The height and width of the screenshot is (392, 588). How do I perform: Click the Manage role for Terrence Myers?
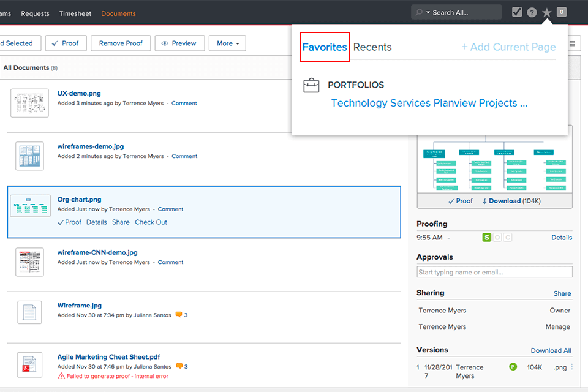557,326
